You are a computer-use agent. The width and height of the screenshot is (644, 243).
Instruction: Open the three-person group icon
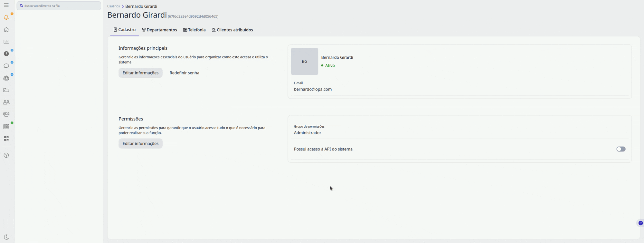[x=6, y=114]
